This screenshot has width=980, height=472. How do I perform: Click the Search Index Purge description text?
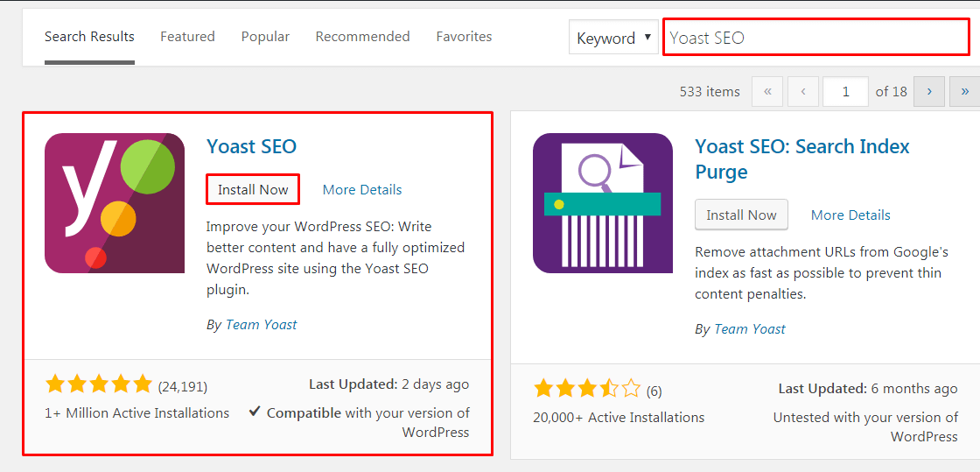tap(822, 273)
